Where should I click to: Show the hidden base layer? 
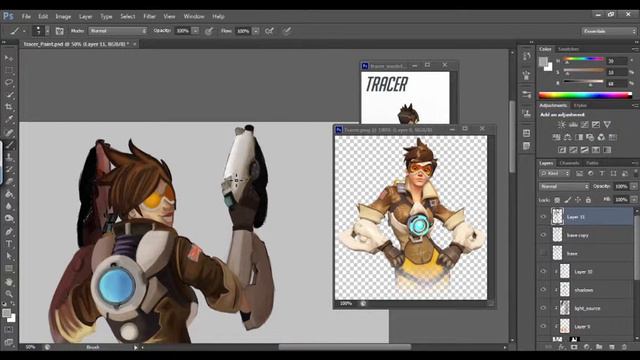click(x=543, y=253)
